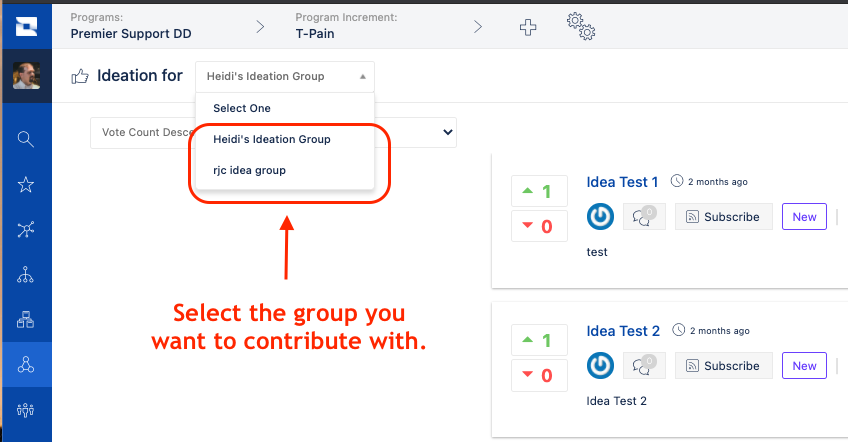Image resolution: width=848 pixels, height=442 pixels.
Task: Open Program Increment T-Pain selector
Action: click(x=346, y=26)
